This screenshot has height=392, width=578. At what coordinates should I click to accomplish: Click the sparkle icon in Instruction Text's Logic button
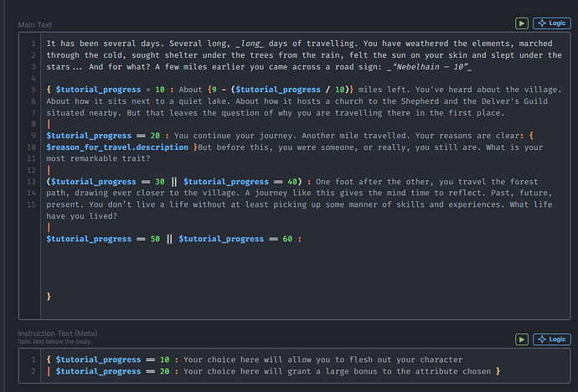(543, 339)
